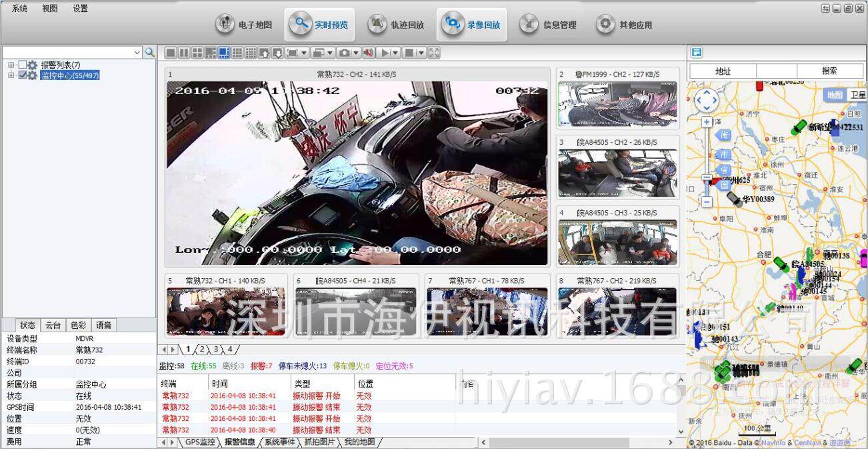Image resolution: width=868 pixels, height=449 pixels.
Task: Expand the 监控中心 tree node
Action: click(x=11, y=75)
